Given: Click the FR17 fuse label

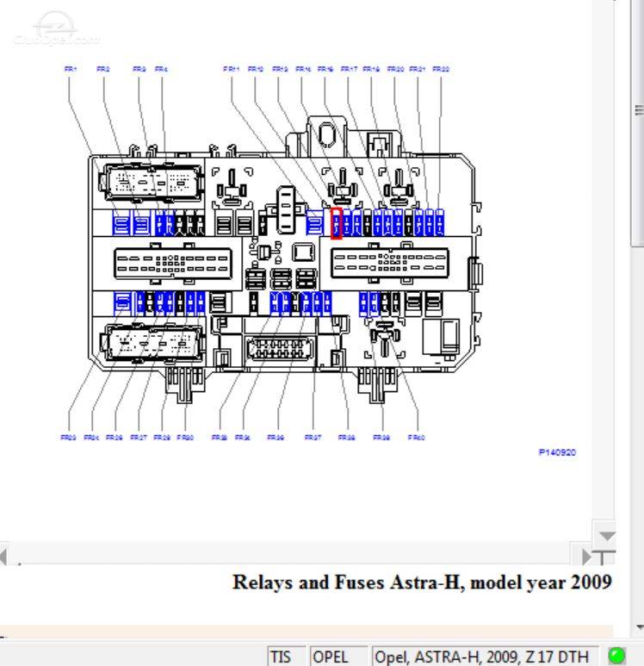Looking at the screenshot, I should tap(349, 69).
